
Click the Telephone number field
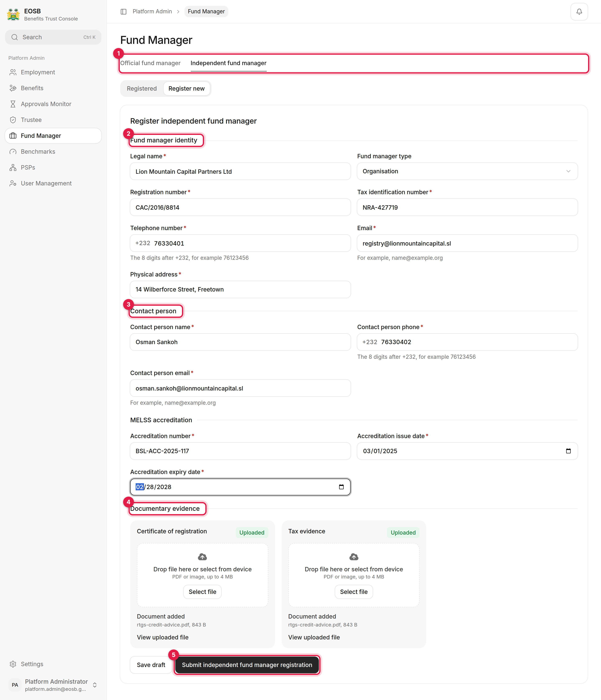(x=240, y=243)
